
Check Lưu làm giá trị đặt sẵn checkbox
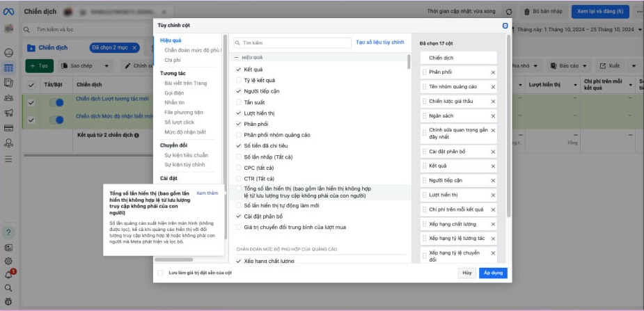(161, 273)
